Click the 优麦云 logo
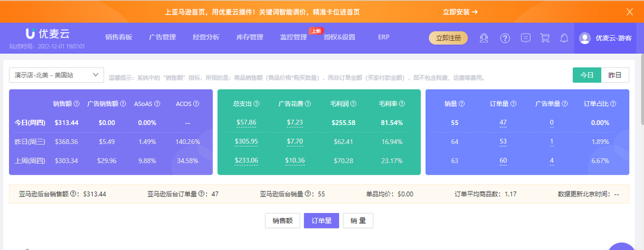The image size is (644, 250). (x=48, y=34)
